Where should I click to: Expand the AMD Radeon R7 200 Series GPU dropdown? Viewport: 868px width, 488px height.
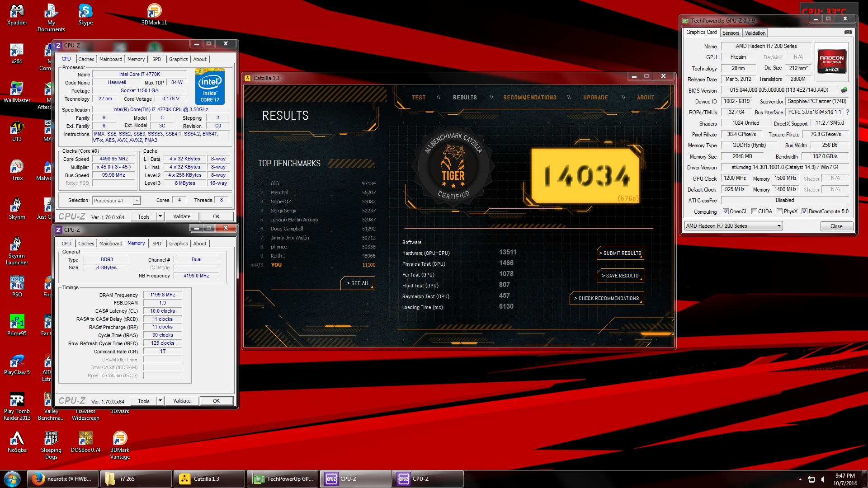(779, 226)
